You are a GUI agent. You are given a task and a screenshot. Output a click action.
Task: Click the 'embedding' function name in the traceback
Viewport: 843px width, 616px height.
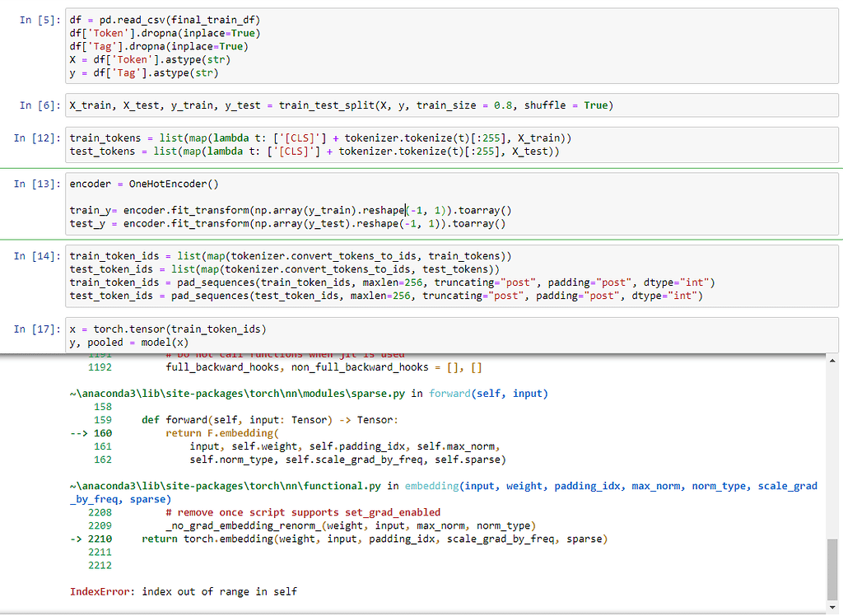coord(432,486)
